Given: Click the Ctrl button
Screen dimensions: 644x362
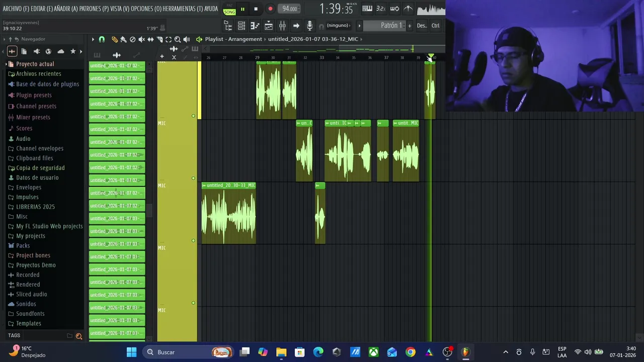Looking at the screenshot, I should pyautogui.click(x=436, y=26).
